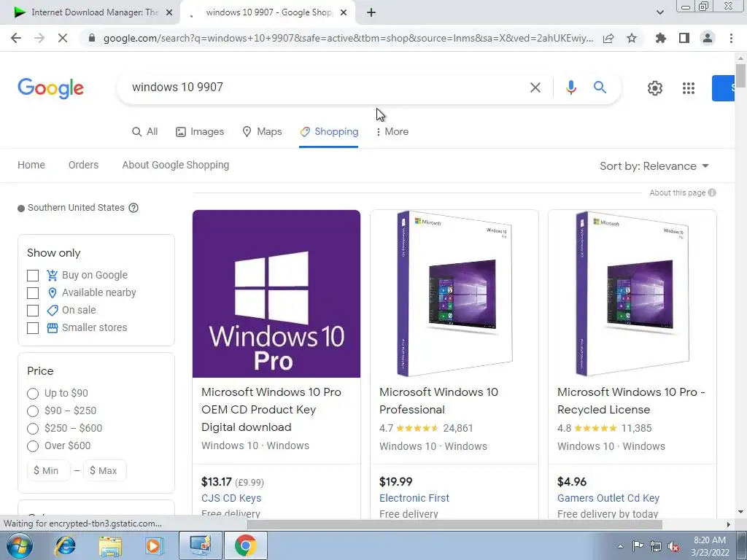Open the taskbar clock showing 8:20 AM
The height and width of the screenshot is (560, 747).
[x=710, y=546]
